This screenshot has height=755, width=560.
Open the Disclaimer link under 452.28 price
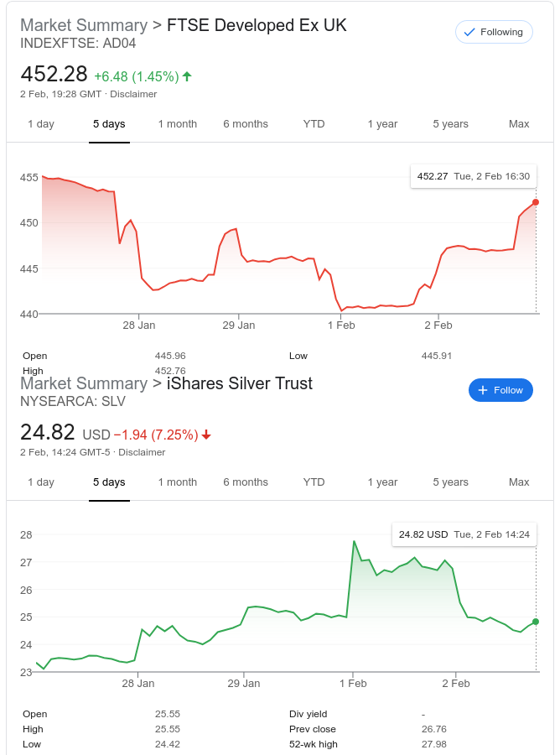coord(133,94)
